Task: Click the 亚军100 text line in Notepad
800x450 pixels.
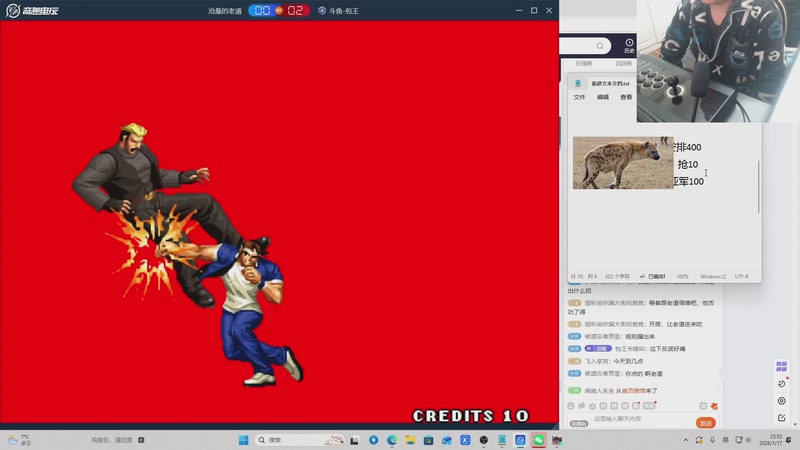Action: click(x=688, y=181)
